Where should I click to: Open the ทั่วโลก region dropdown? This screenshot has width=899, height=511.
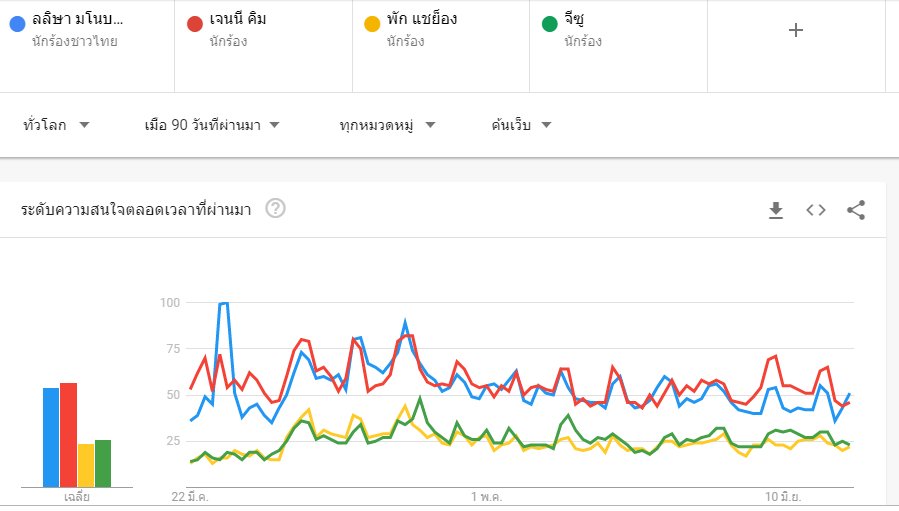56,125
